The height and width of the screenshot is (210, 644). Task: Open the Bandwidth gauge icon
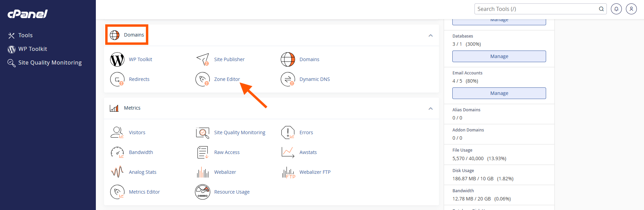click(x=117, y=152)
